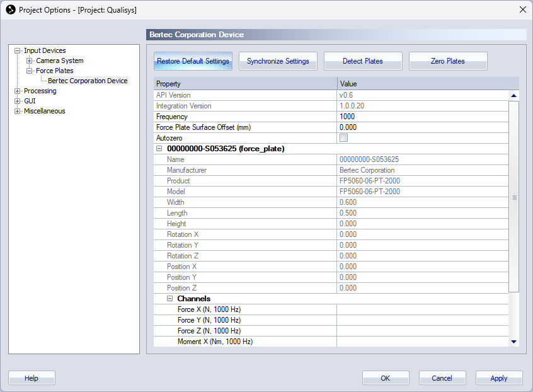Click the Rotation X row
Image resolution: width=533 pixels, height=392 pixels.
pyautogui.click(x=331, y=234)
